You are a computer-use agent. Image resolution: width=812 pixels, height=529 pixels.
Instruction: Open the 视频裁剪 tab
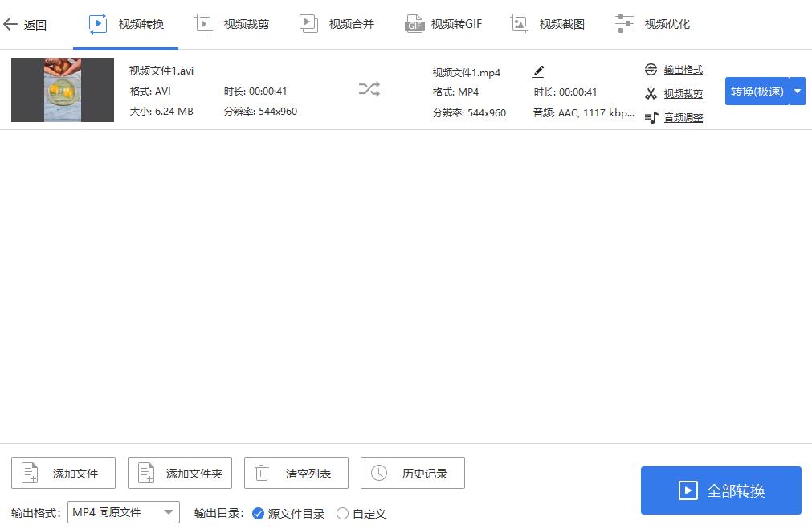pyautogui.click(x=232, y=24)
